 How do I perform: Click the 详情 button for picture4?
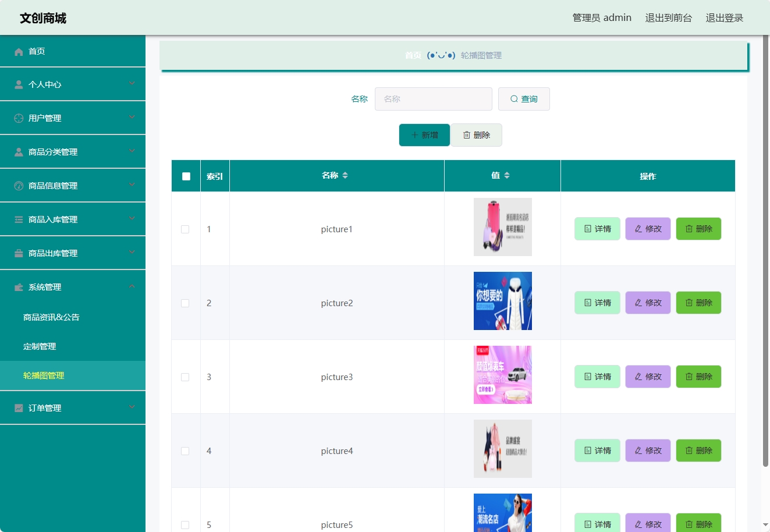click(x=597, y=451)
